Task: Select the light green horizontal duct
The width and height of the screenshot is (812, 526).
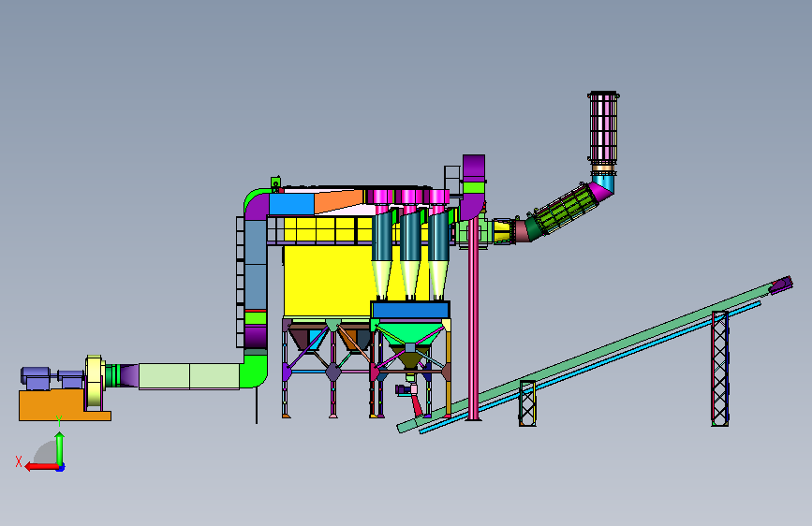Action: 189,376
